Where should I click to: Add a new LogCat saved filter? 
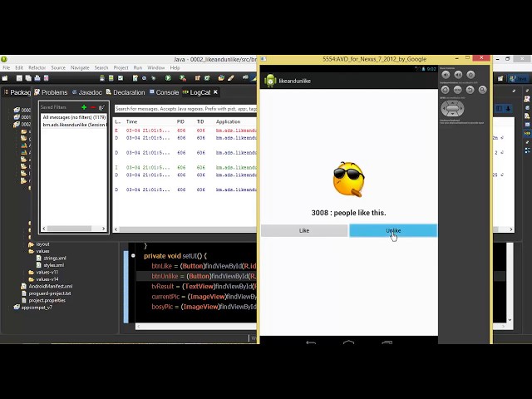(84, 107)
